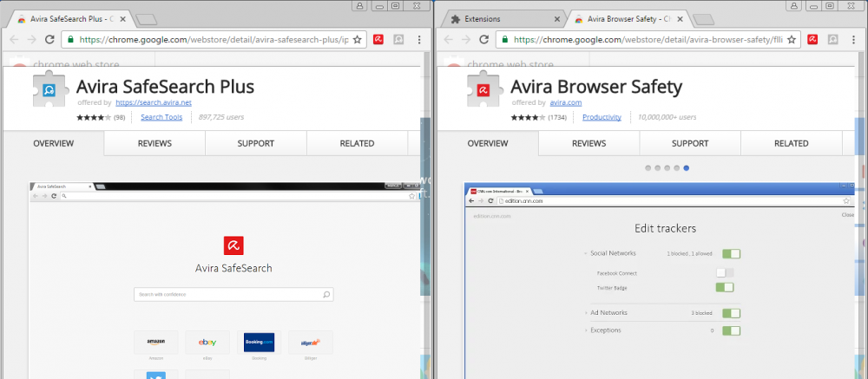
Task: Click the Avira SafeSearch Plus puzzle icon
Action: [49, 88]
